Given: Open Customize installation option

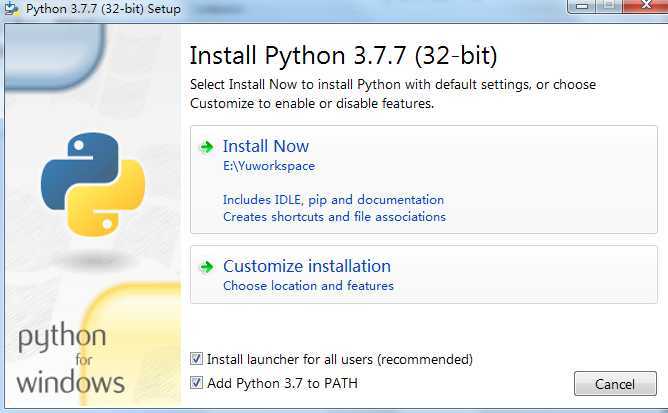Looking at the screenshot, I should (x=424, y=274).
